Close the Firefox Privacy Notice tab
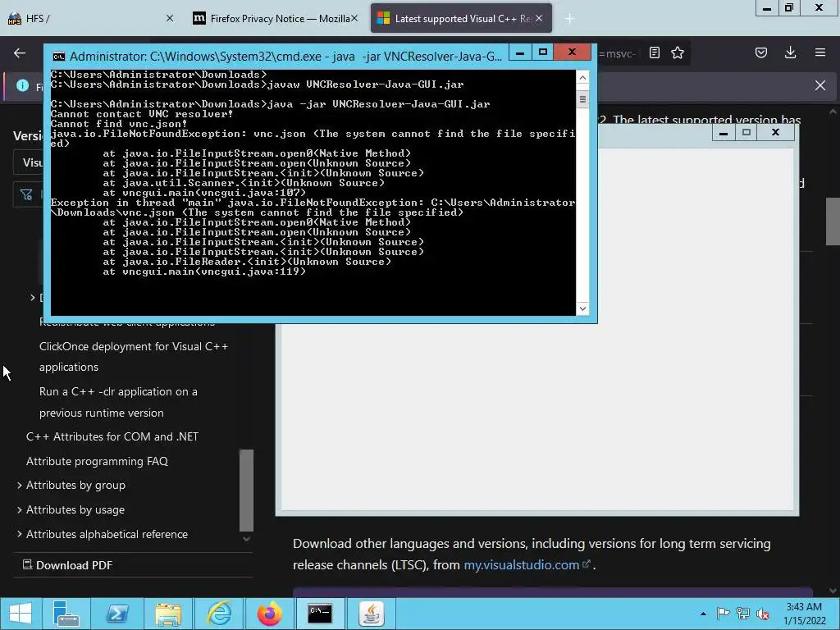 coord(354,18)
